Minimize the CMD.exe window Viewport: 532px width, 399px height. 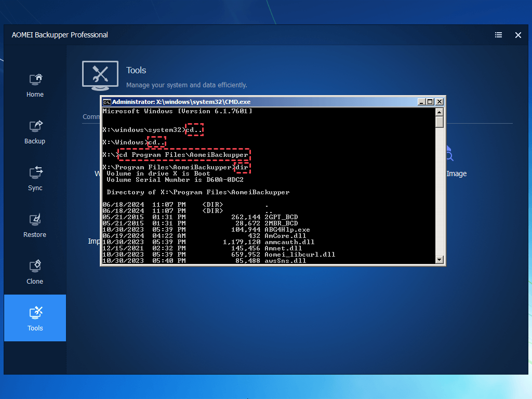pos(421,102)
